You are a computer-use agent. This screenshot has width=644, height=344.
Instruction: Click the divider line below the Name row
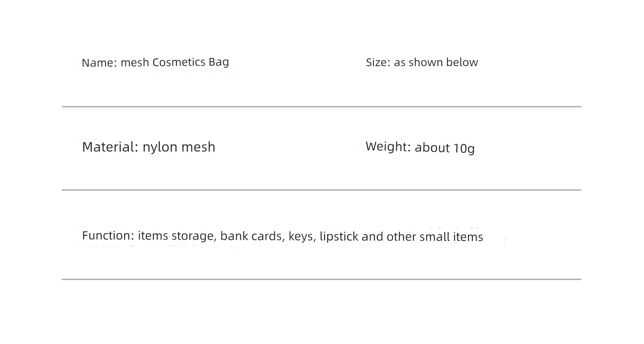pos(322,107)
